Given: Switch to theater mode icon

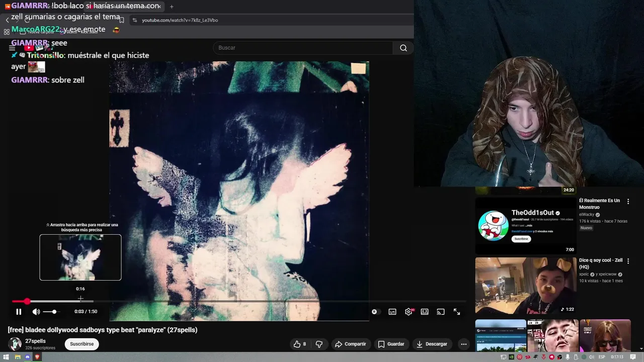Looking at the screenshot, I should (425, 312).
